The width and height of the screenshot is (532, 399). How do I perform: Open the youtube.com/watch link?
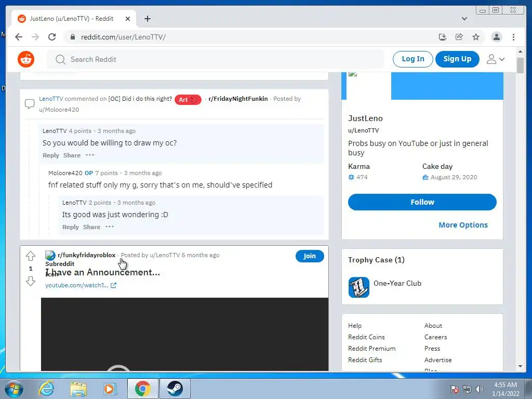tap(77, 285)
